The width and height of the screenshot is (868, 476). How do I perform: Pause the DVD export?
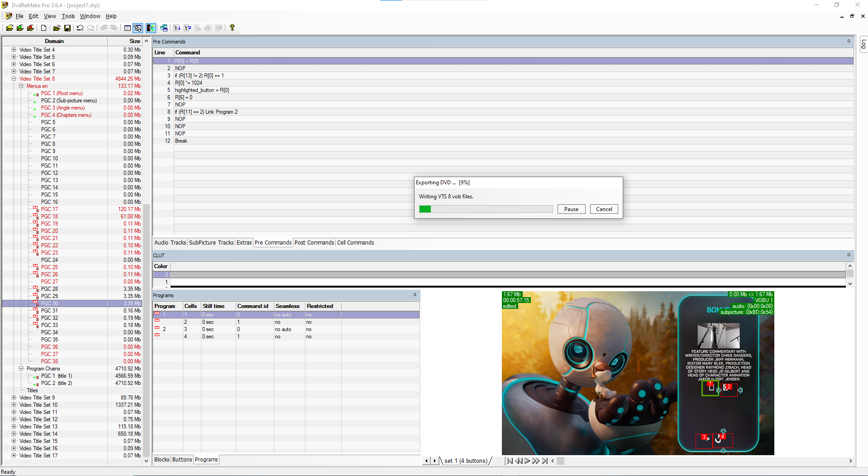(x=571, y=209)
